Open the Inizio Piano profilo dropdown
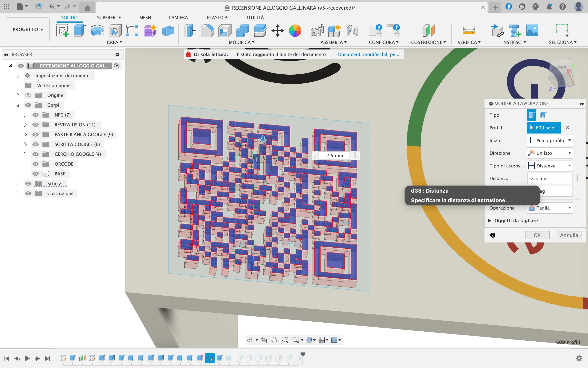The image size is (588, 368). pyautogui.click(x=550, y=140)
